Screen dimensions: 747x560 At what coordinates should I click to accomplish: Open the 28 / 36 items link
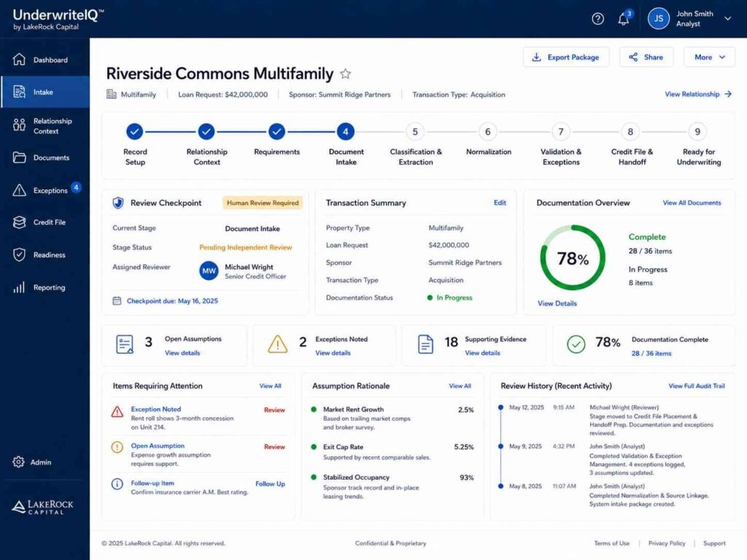[651, 354]
